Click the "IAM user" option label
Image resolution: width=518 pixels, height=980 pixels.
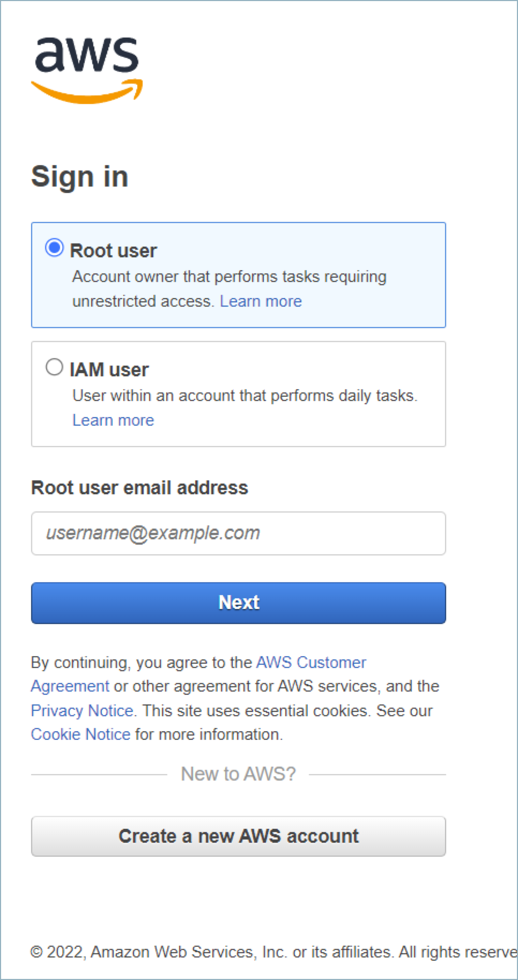109,369
